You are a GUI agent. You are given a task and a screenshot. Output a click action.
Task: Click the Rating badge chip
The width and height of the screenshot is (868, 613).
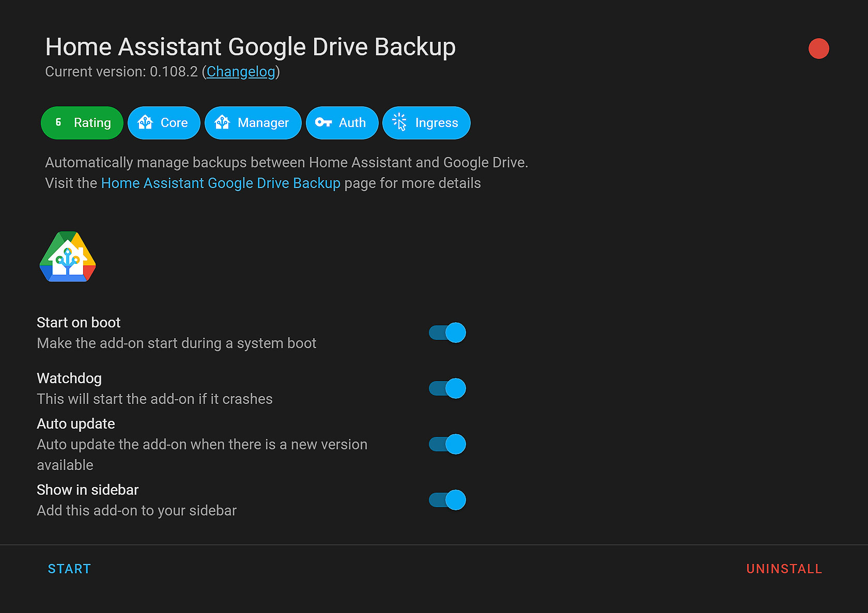point(82,123)
